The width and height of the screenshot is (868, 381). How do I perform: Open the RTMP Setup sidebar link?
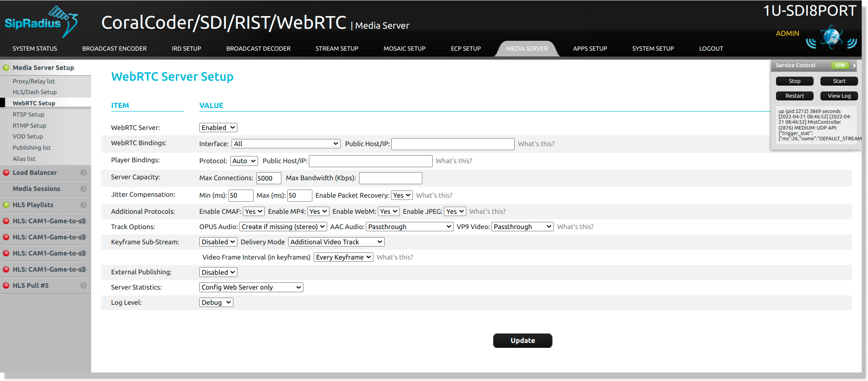[x=29, y=126]
